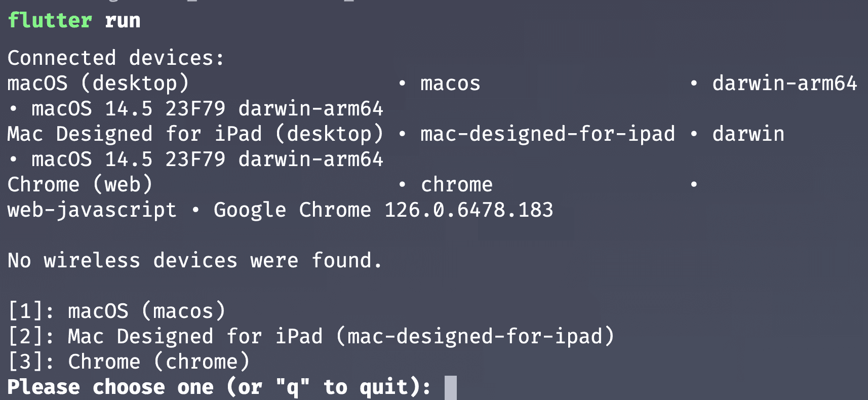Click option "[3]: Chrome (chrome)"
This screenshot has width=868, height=400.
point(129,362)
